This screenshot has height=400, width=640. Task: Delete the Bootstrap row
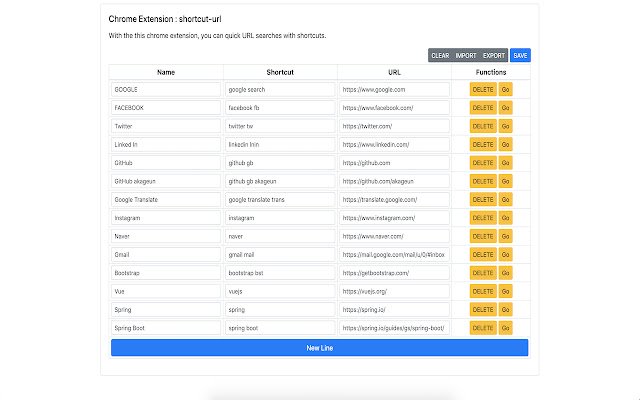pyautogui.click(x=483, y=273)
